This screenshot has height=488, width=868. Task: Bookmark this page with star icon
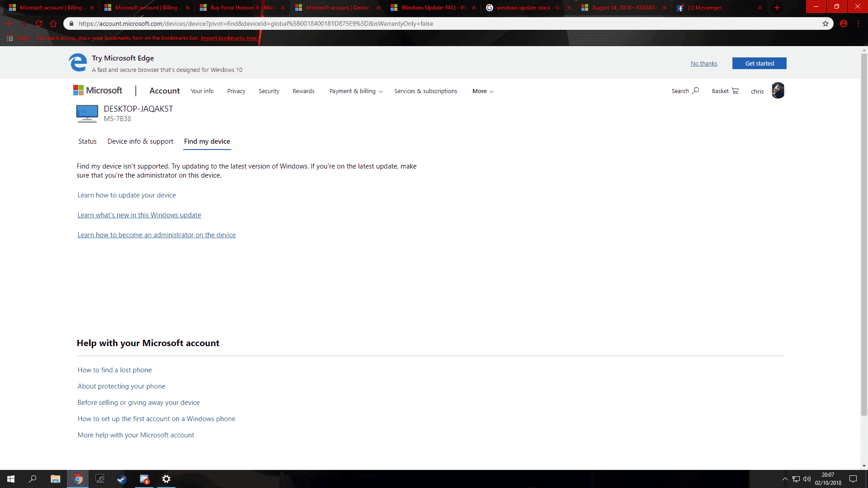tap(826, 23)
